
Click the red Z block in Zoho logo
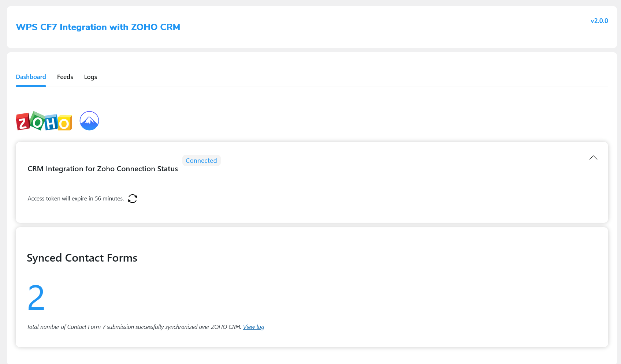point(23,122)
